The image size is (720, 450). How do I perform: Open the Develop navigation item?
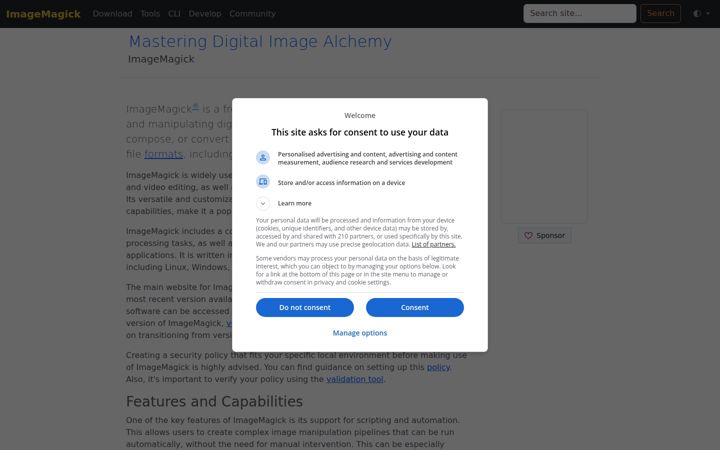click(x=205, y=14)
